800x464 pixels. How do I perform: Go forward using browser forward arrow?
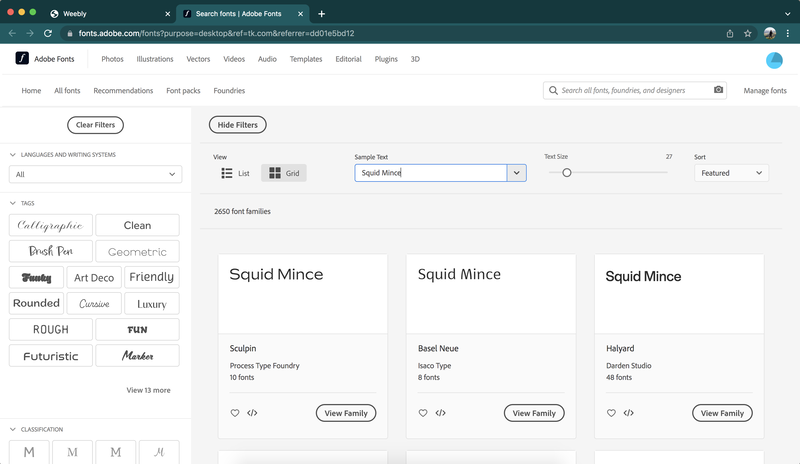point(30,33)
